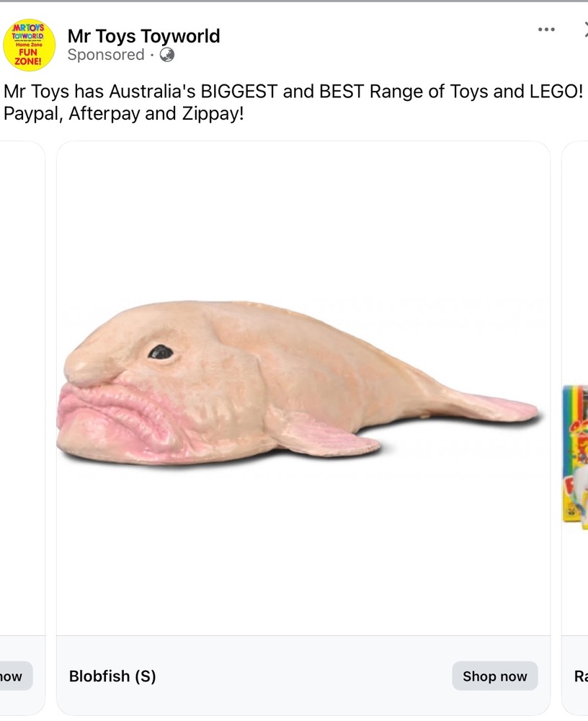
Task: Click the previous card's partially visible Shop now button
Action: coord(14,676)
